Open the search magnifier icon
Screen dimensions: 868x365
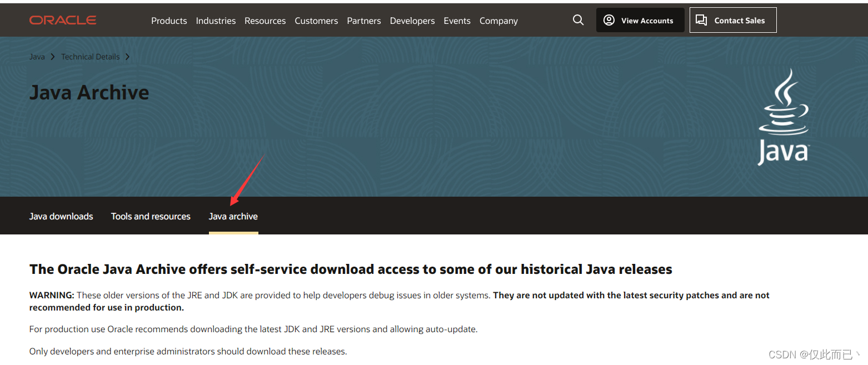(x=578, y=20)
